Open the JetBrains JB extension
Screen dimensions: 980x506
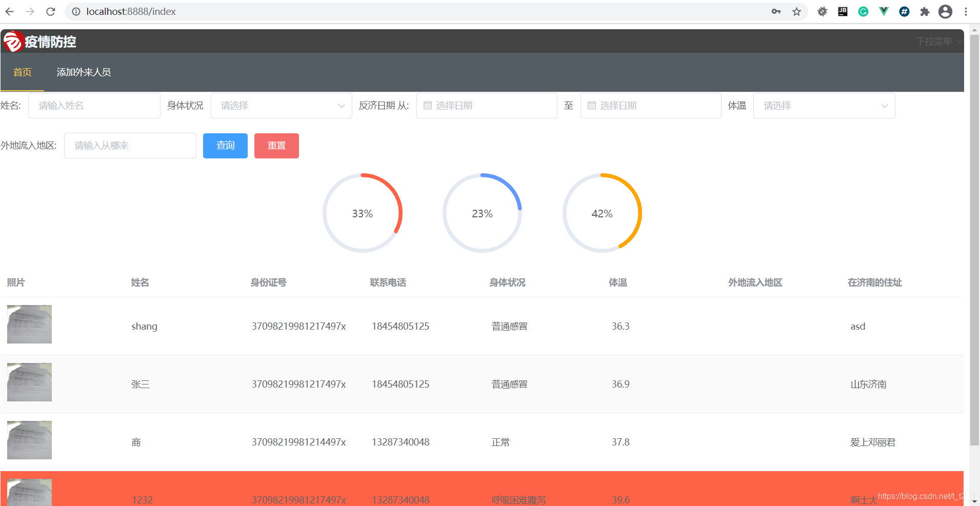tap(843, 11)
